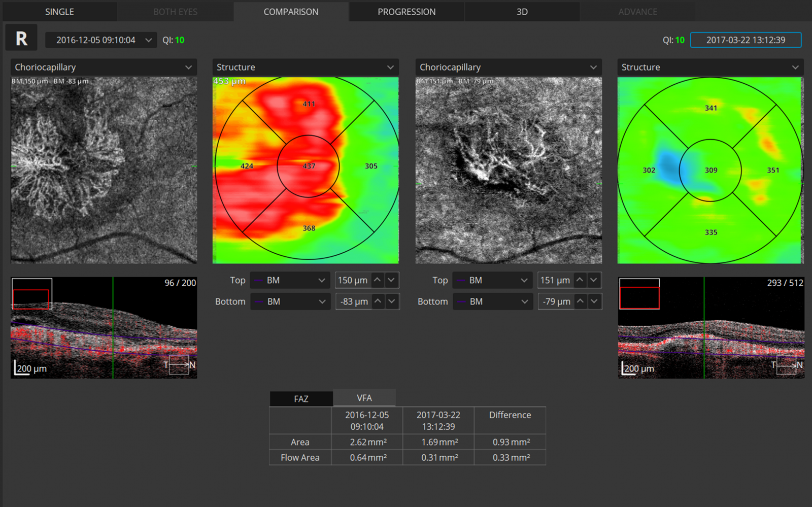Click the left choriocapillary angiography image

tap(104, 170)
